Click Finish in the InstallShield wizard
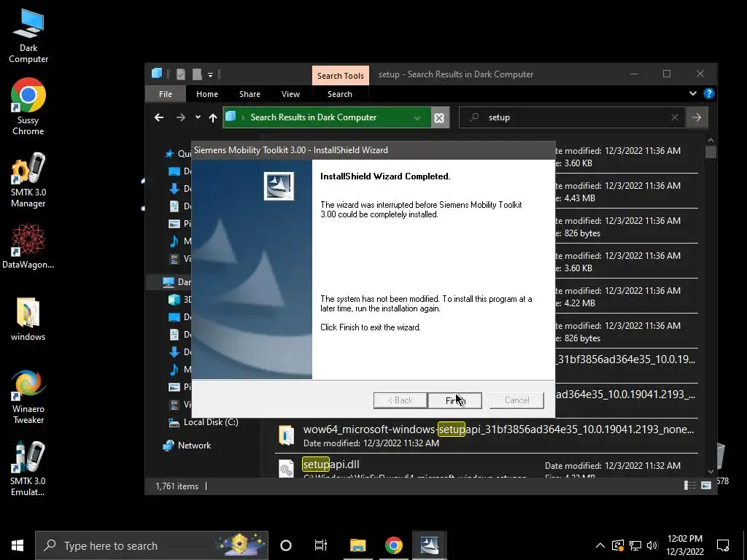Image resolution: width=747 pixels, height=560 pixels. pos(455,400)
